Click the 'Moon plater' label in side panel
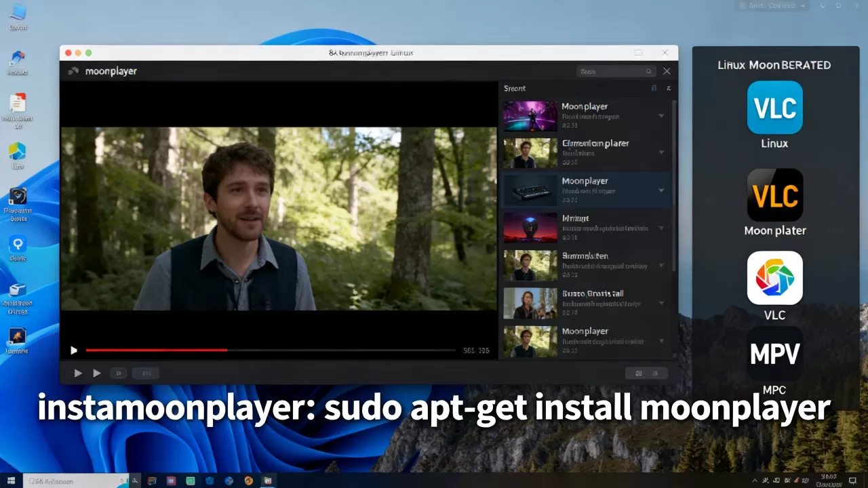 coord(775,230)
